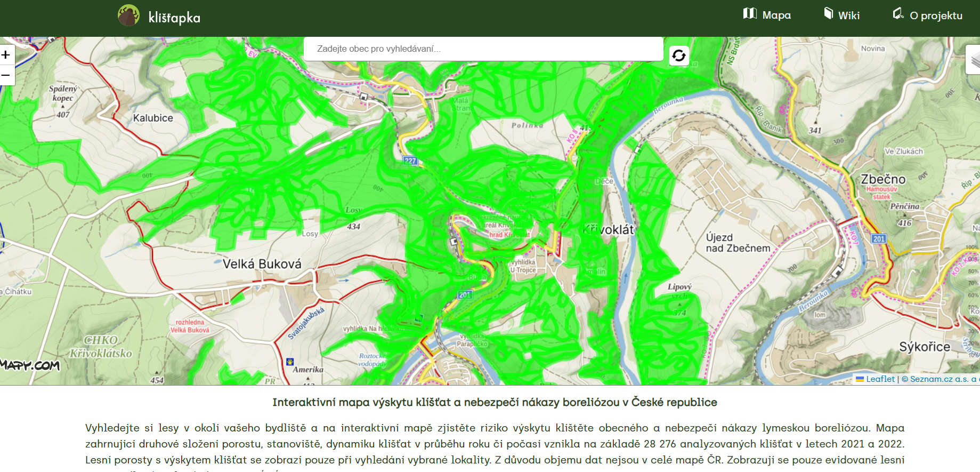
Task: Click the Velká Buková label on map
Action: [262, 264]
